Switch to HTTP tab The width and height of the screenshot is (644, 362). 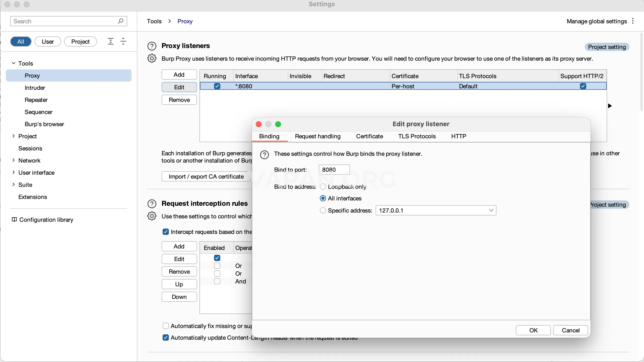[x=459, y=136]
